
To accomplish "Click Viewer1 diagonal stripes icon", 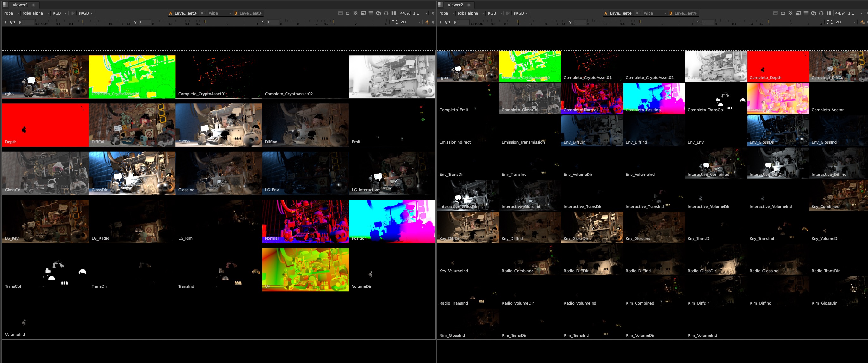I will 355,13.
